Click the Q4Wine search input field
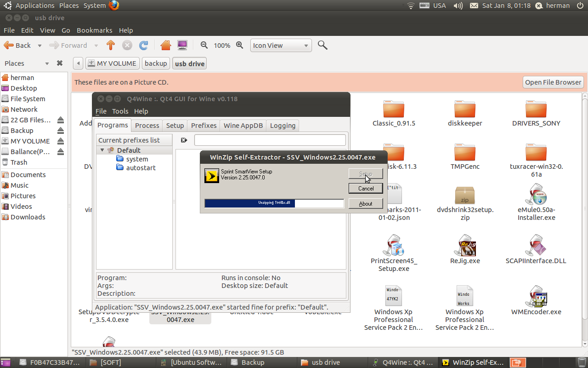 [270, 140]
